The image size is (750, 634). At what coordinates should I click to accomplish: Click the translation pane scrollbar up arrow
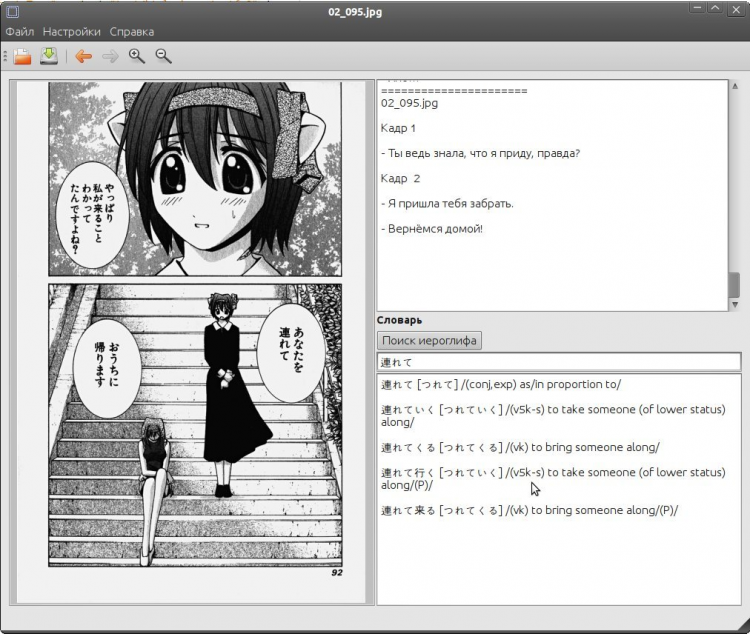pyautogui.click(x=735, y=86)
